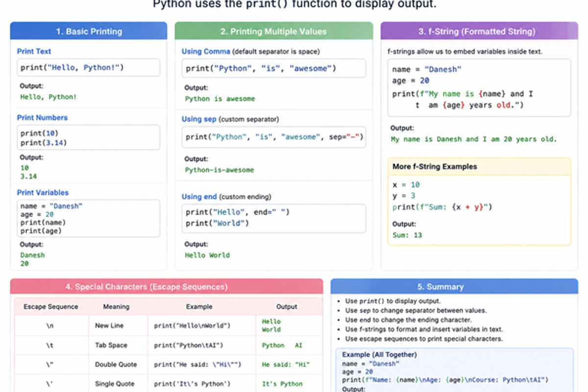Click the 'Print Text' subheading
This screenshot has width=588, height=392.
(x=34, y=51)
